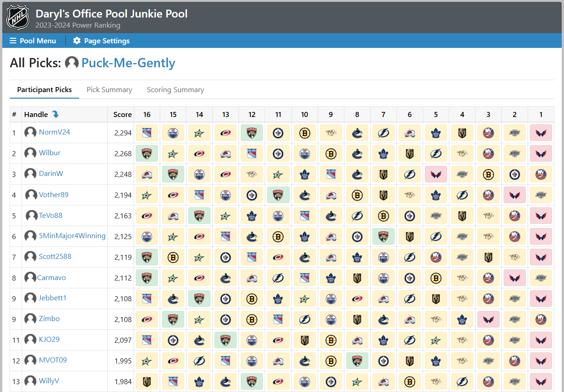Click WillyV's avatar icon

click(x=30, y=381)
